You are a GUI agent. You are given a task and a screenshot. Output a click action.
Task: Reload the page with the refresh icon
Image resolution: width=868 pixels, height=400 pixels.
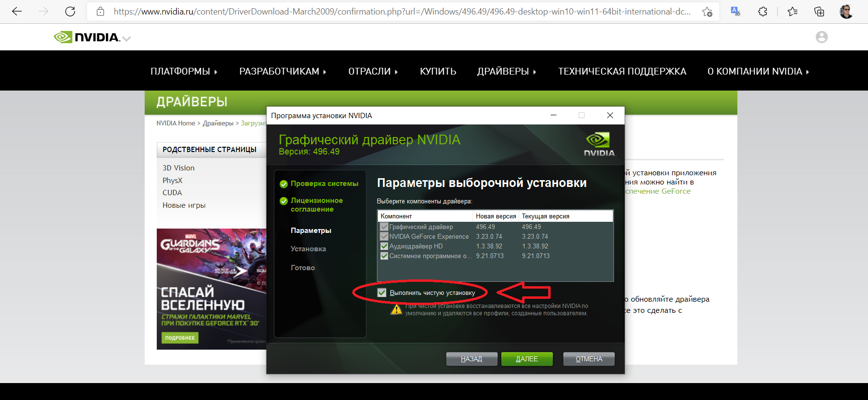70,11
